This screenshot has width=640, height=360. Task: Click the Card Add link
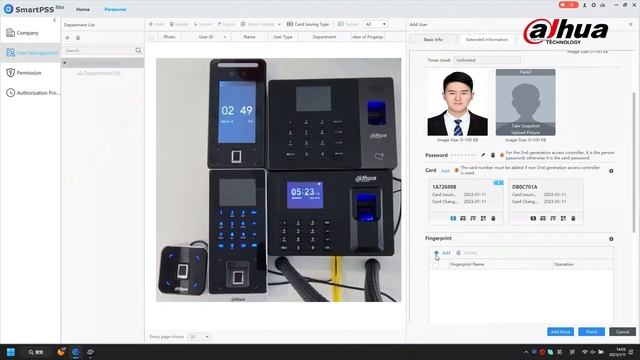coord(445,171)
